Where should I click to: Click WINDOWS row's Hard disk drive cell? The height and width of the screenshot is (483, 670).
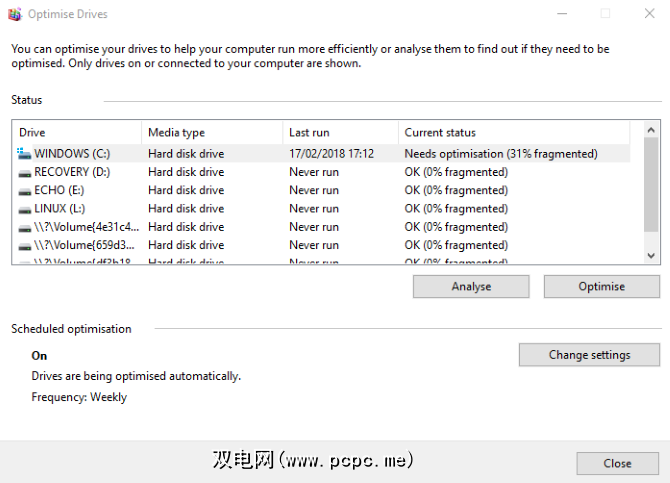(186, 153)
